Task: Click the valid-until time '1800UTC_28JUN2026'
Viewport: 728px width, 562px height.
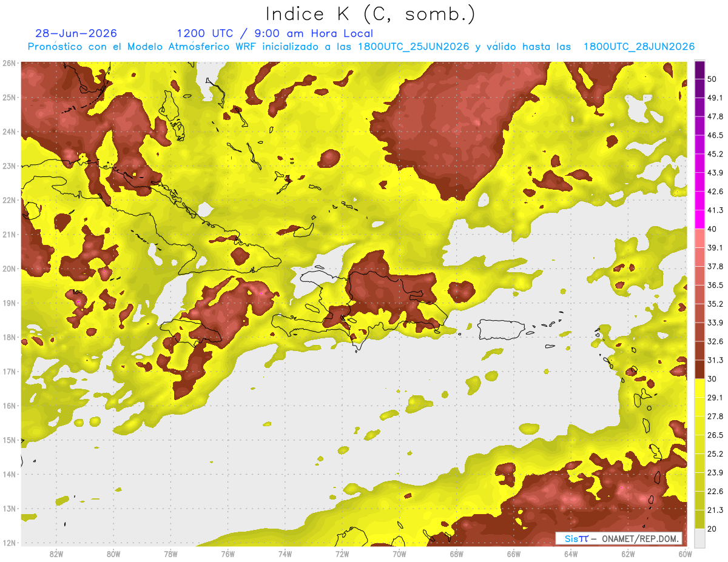Action: (x=639, y=47)
